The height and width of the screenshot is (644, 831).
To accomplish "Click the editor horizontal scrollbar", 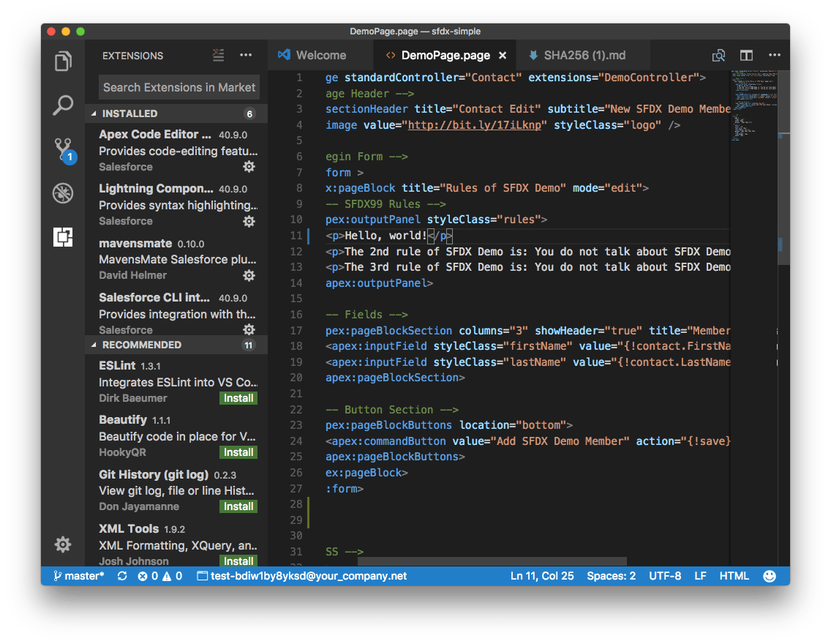I will [x=492, y=561].
